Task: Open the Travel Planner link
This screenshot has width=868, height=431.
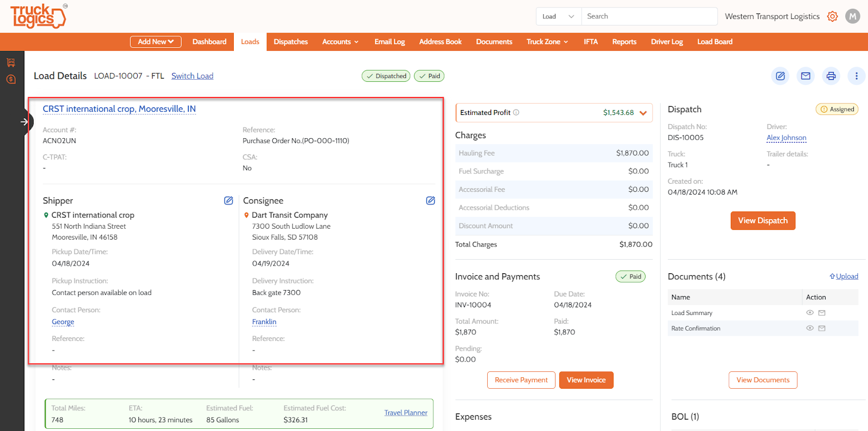Action: (x=406, y=413)
